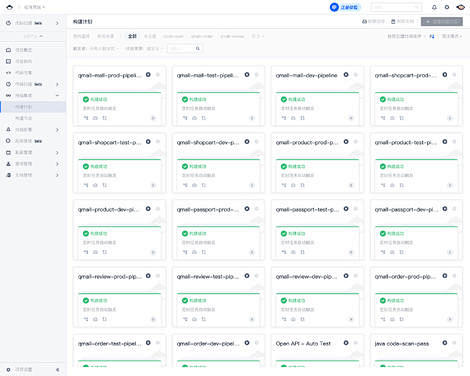Open settings gear on qmall-passport-prod card
This screenshot has height=376, width=470.
[x=247, y=209]
